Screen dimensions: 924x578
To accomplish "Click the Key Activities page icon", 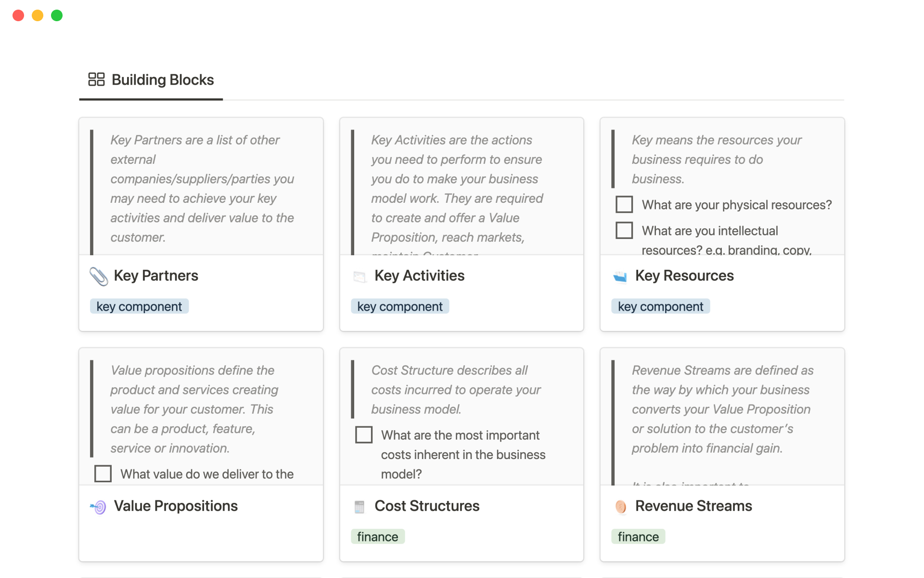I will click(x=359, y=276).
